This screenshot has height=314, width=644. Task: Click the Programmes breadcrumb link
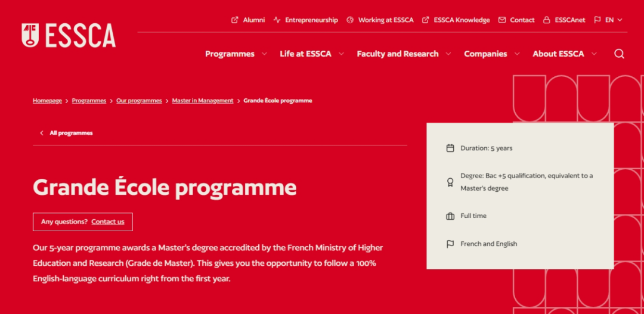click(x=89, y=101)
